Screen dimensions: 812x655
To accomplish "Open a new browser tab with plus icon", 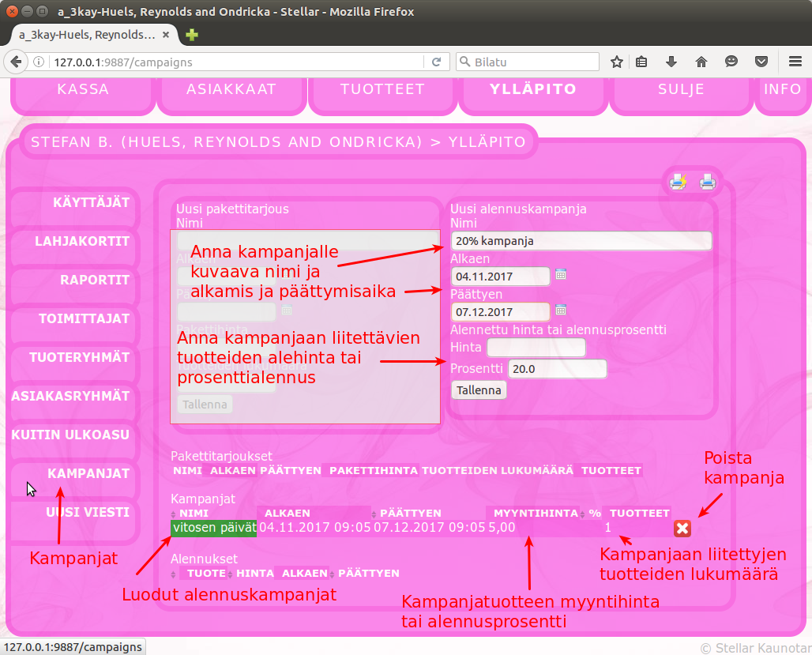I will pyautogui.click(x=191, y=35).
